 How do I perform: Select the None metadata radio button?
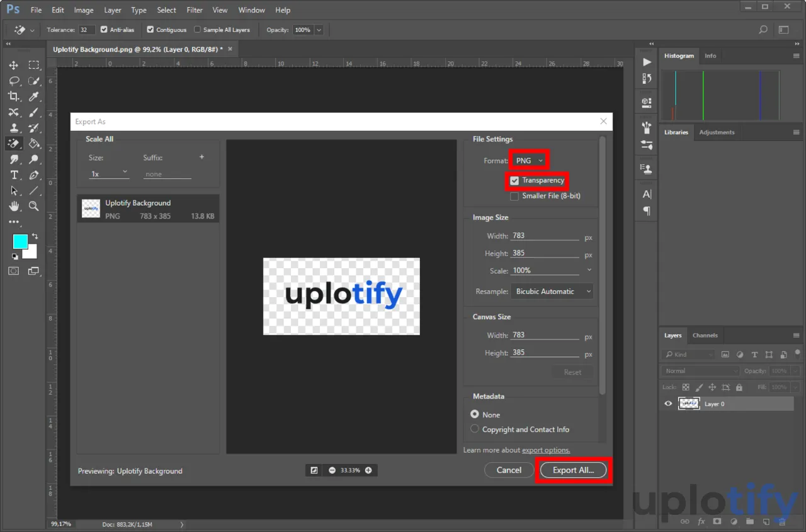pyautogui.click(x=475, y=414)
